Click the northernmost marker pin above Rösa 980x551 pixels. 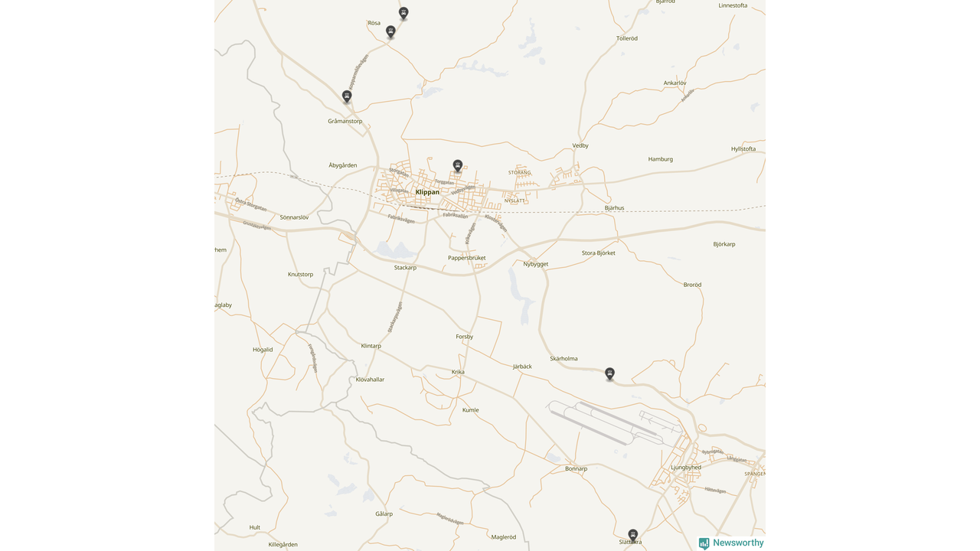[403, 13]
